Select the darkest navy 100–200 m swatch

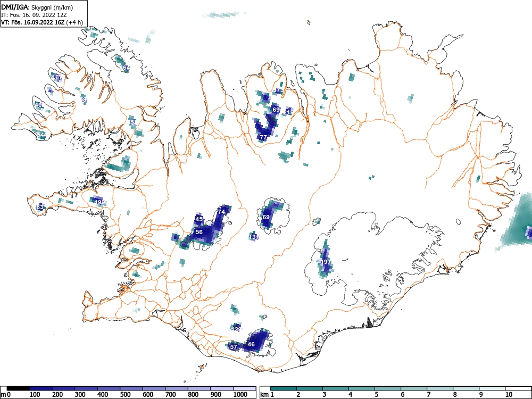click(x=41, y=388)
